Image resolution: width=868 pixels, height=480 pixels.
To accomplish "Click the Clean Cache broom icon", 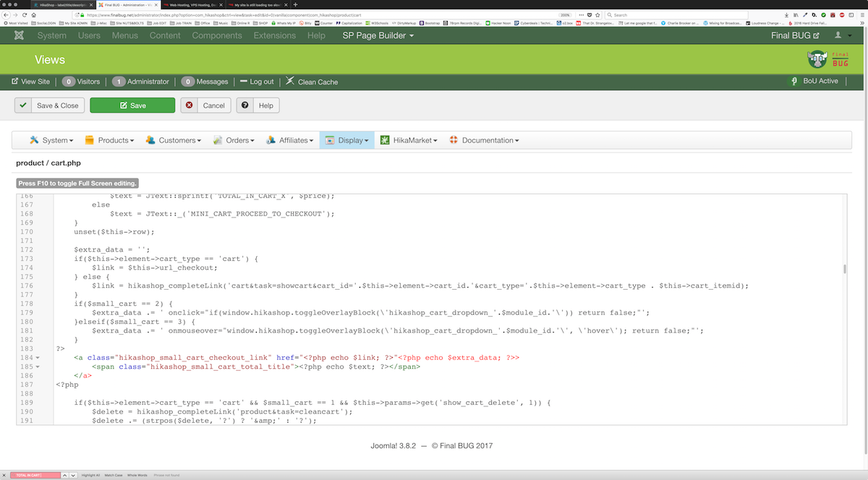I will [x=290, y=82].
